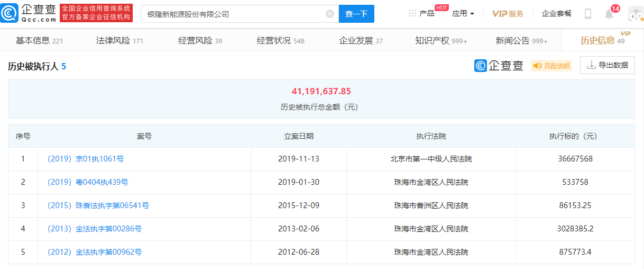Switch to the 经营状况 tab

pos(280,41)
